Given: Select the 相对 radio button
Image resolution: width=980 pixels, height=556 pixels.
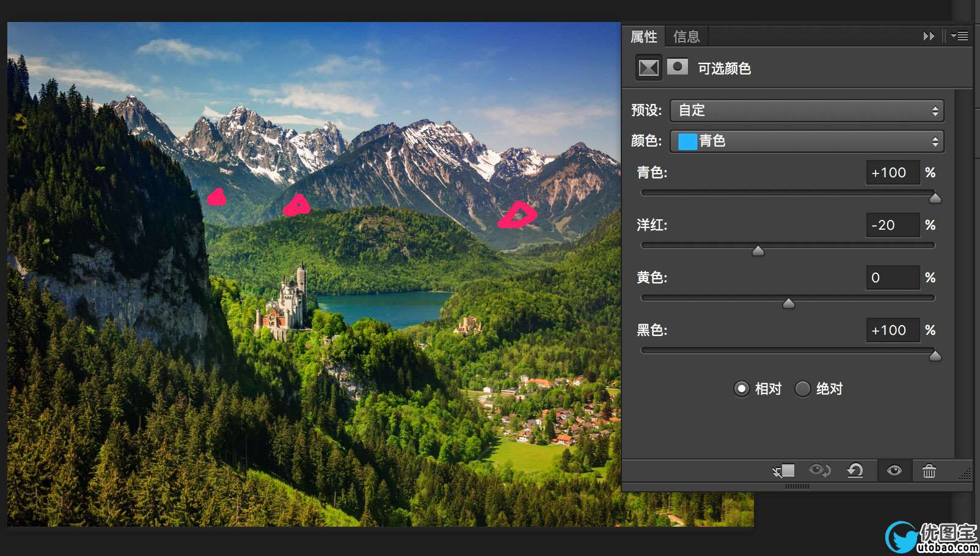Looking at the screenshot, I should coord(742,389).
